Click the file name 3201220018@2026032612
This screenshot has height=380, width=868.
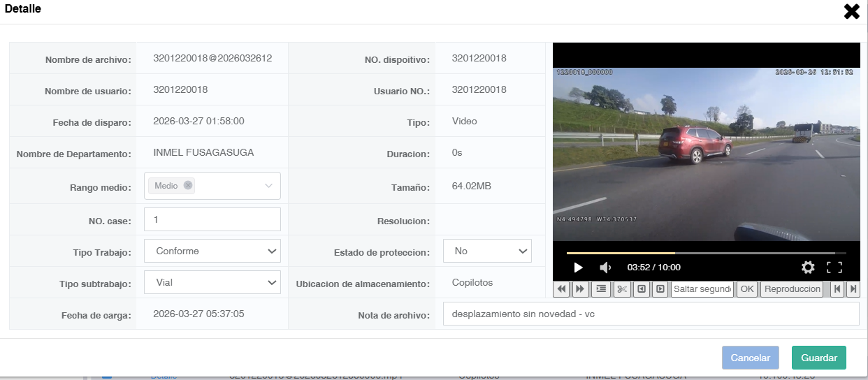pyautogui.click(x=212, y=58)
